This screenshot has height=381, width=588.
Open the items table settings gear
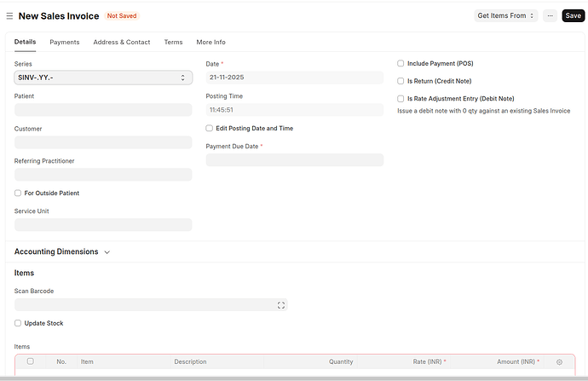tap(559, 361)
